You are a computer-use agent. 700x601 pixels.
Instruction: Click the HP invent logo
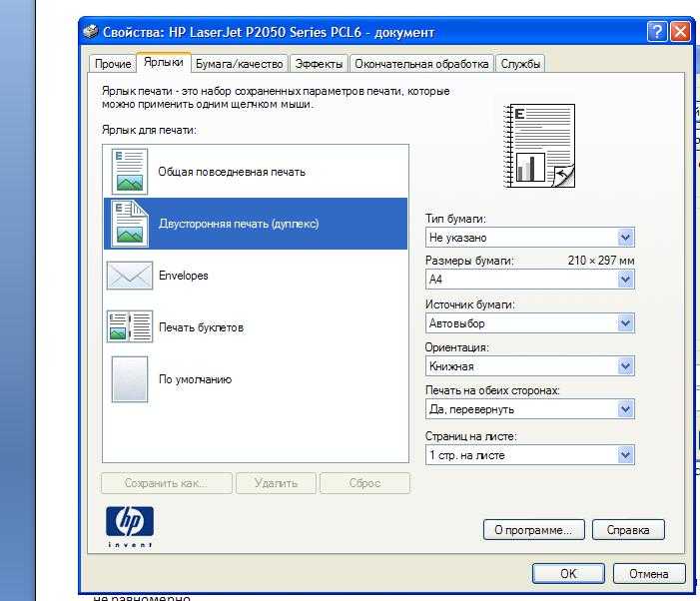point(130,525)
